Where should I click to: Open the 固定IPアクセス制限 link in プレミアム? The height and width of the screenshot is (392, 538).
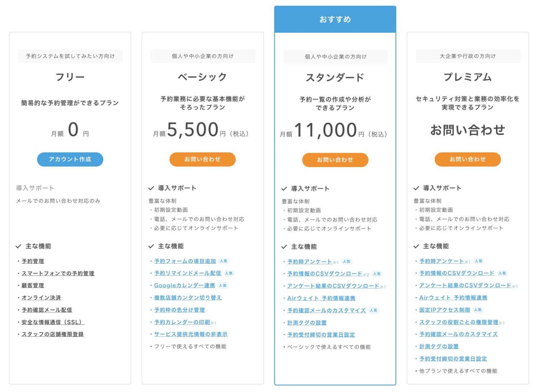[444, 310]
